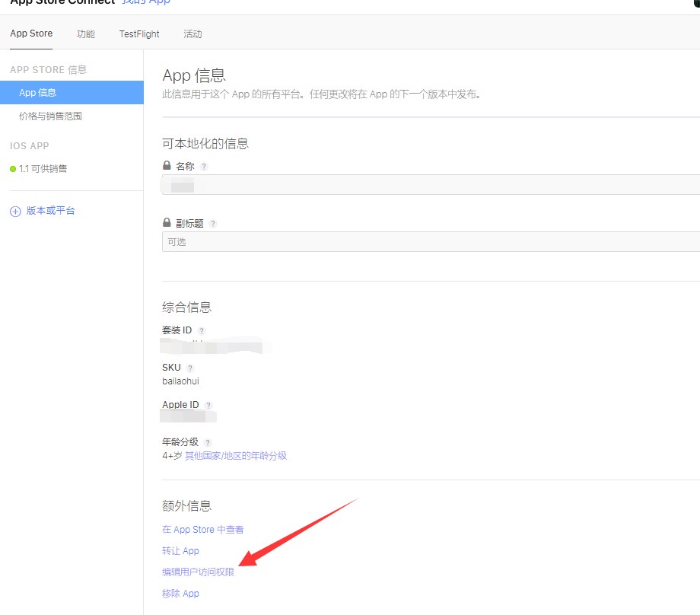Click the question mark next to 套装 ID
Image resolution: width=700 pixels, height=615 pixels.
click(201, 331)
